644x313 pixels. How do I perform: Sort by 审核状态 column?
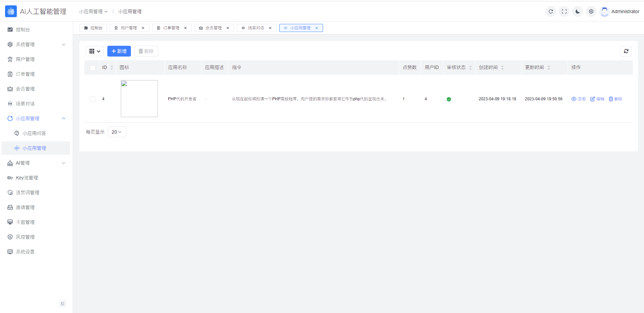470,68
